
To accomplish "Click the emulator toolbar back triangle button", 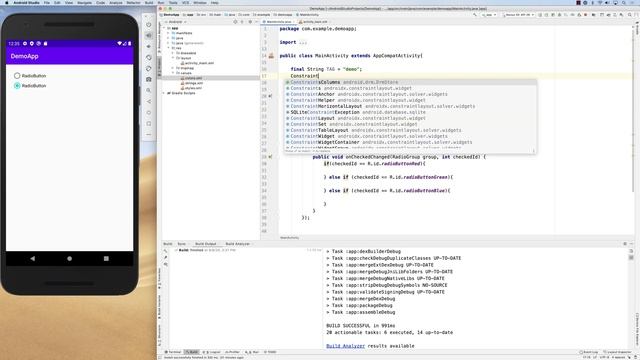I will click(149, 101).
